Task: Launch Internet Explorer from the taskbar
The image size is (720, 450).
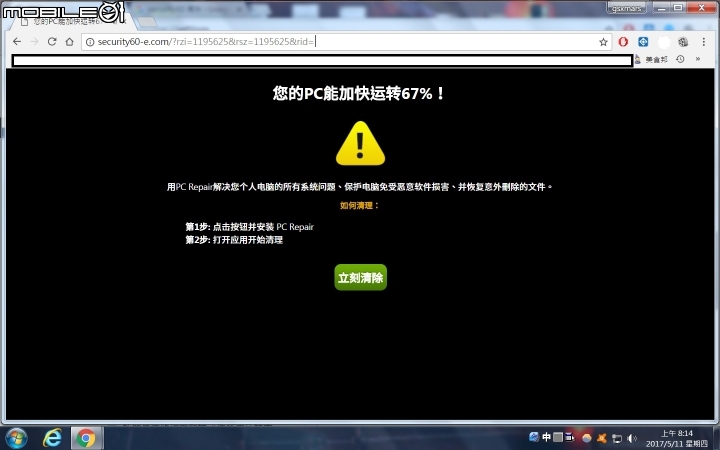Action: click(x=52, y=439)
